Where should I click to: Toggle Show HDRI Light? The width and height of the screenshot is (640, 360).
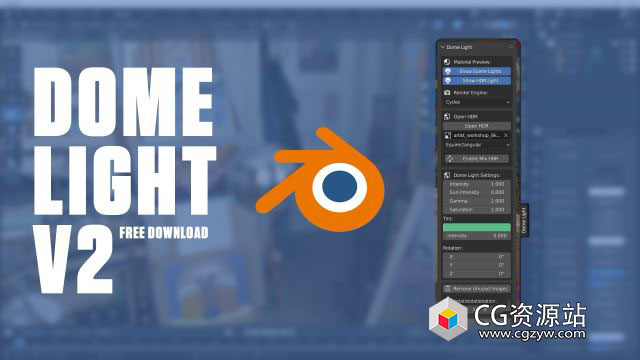[x=476, y=80]
